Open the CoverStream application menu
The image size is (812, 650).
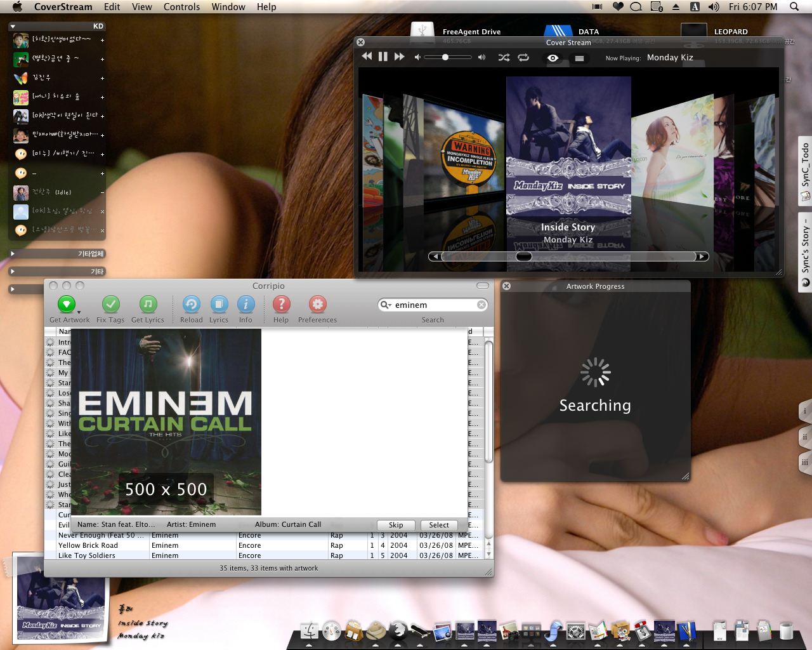coord(63,7)
